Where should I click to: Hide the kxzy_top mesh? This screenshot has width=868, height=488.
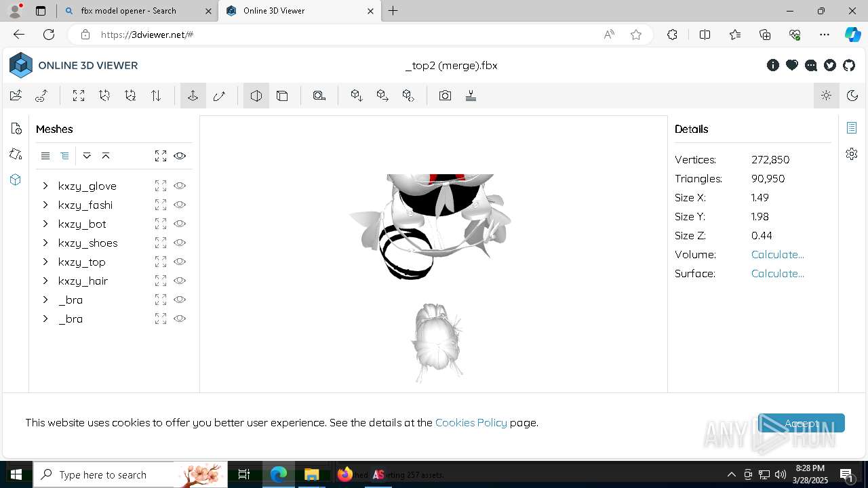pos(180,262)
